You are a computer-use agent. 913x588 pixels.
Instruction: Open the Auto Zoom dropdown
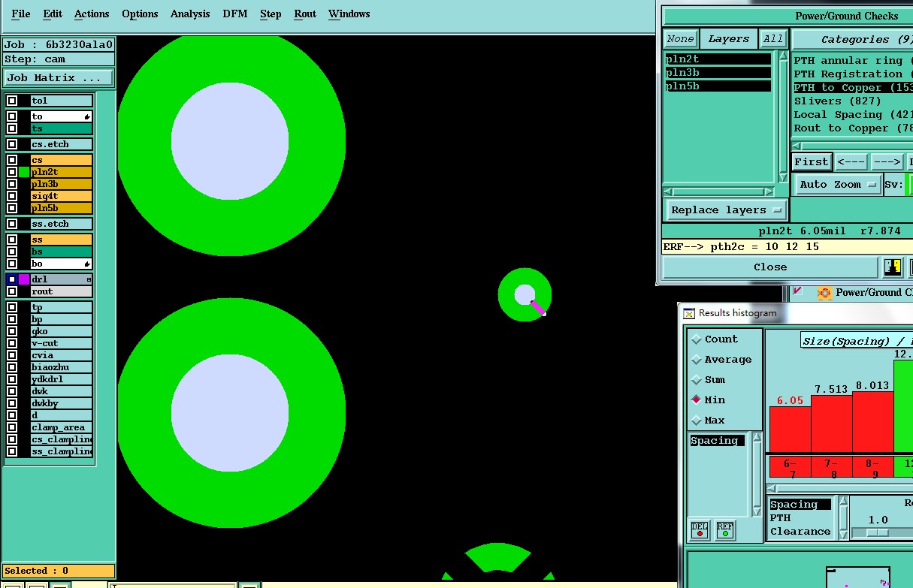839,184
